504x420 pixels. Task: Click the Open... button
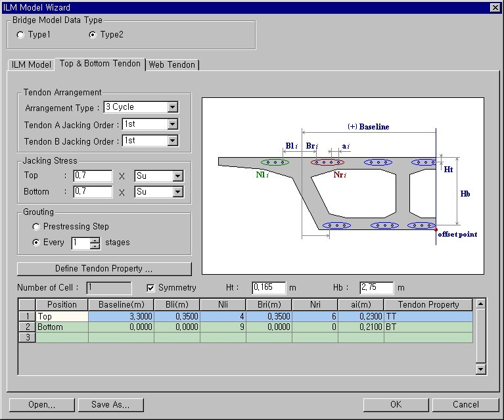point(42,405)
